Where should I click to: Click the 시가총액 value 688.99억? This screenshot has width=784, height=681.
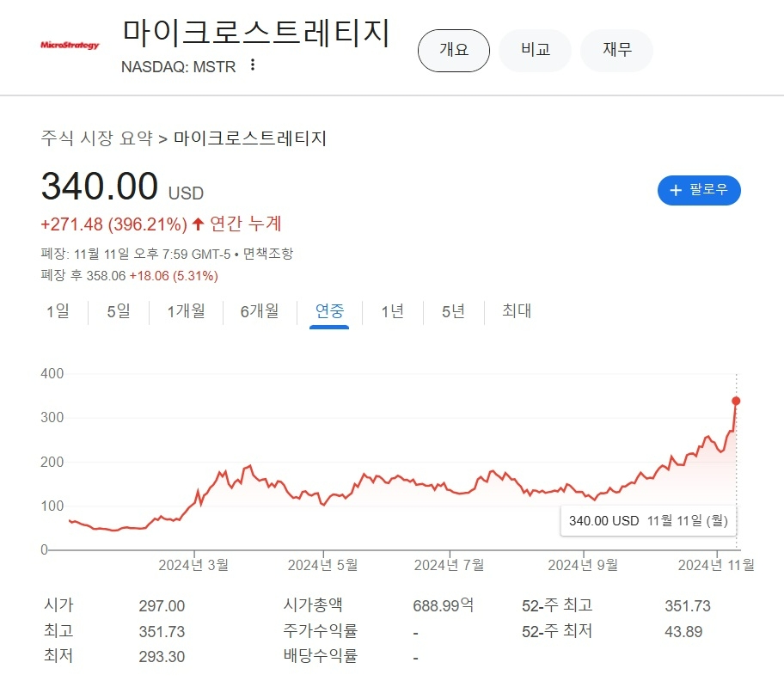[443, 606]
